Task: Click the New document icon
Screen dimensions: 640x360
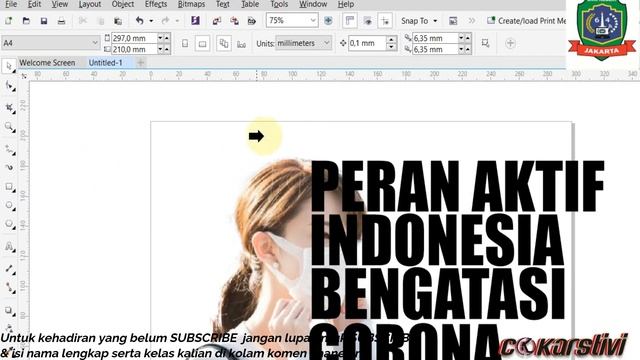Action: 9,20
